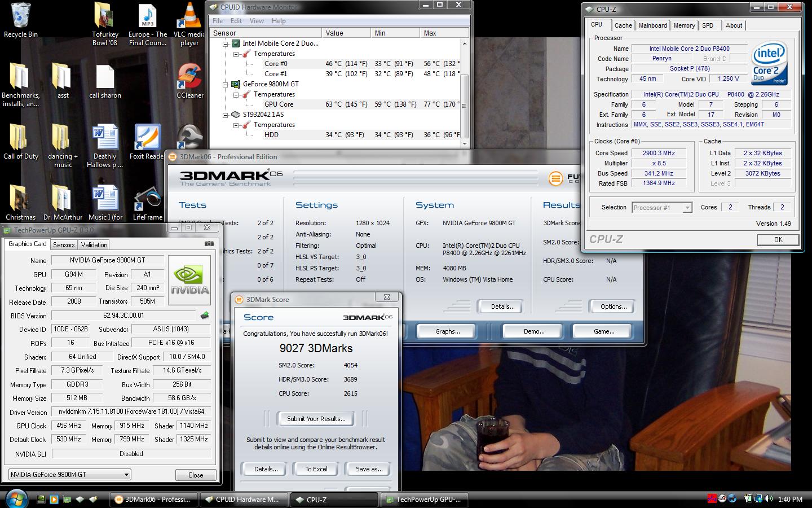Open the Edit menu in Hardware Monitor
Viewport: 812px width, 508px height.
[236, 21]
